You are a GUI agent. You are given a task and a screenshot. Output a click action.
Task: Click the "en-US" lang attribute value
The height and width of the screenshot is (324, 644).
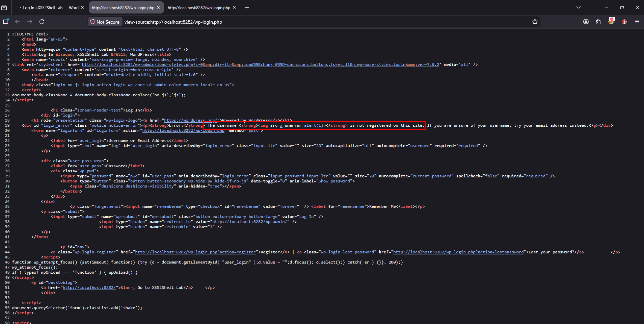tap(58, 39)
